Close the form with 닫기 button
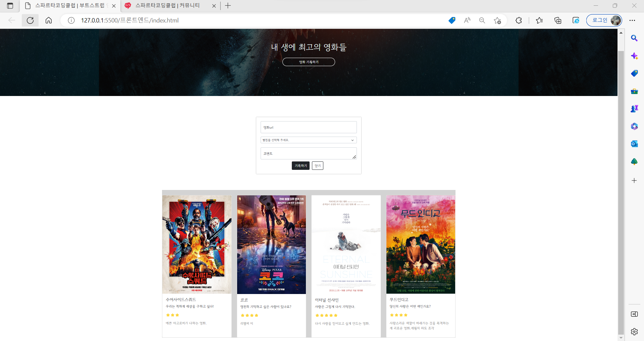The width and height of the screenshot is (644, 341). 318,166
